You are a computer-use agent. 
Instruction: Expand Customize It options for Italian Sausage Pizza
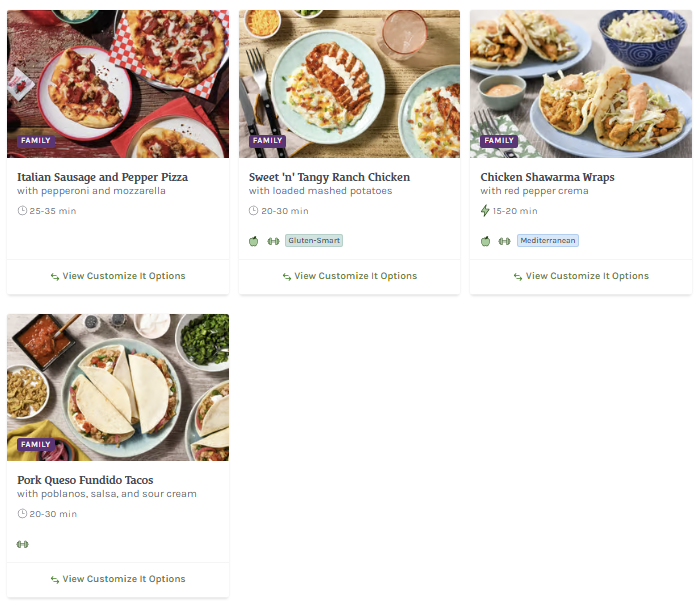pyautogui.click(x=118, y=276)
